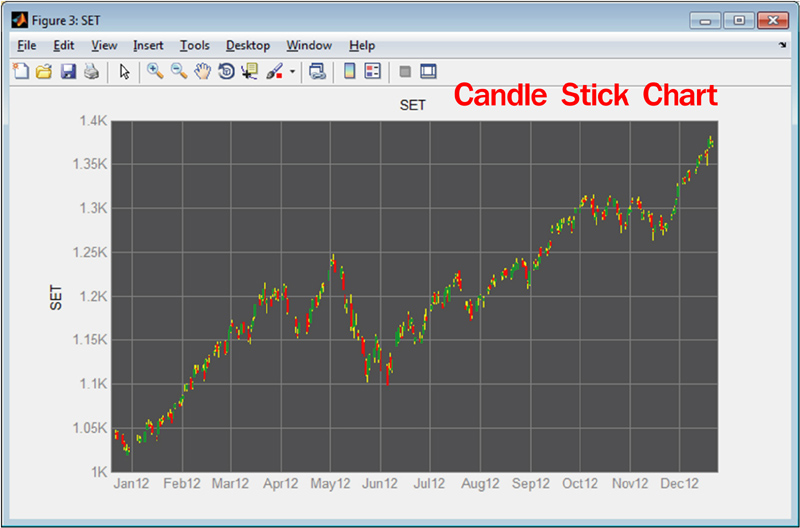The width and height of the screenshot is (800, 528).
Task: Enable the Rotate 3D tool
Action: point(226,71)
